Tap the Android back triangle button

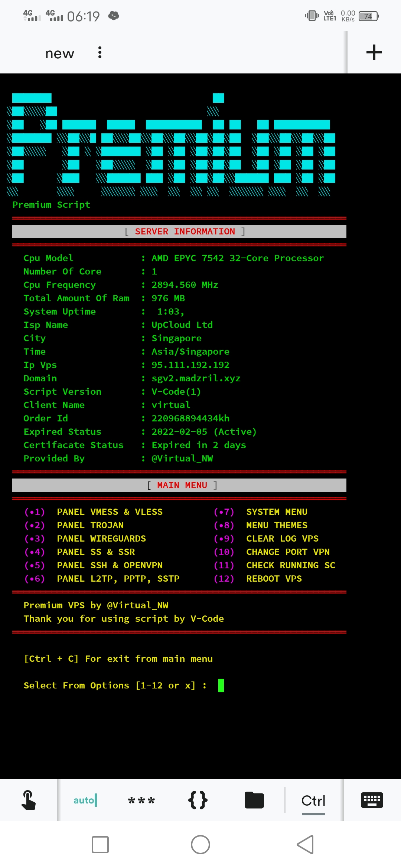pyautogui.click(x=305, y=845)
